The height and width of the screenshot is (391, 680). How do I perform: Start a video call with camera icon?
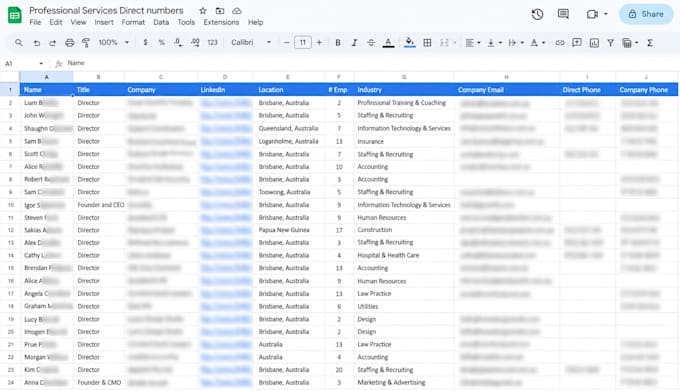[592, 14]
